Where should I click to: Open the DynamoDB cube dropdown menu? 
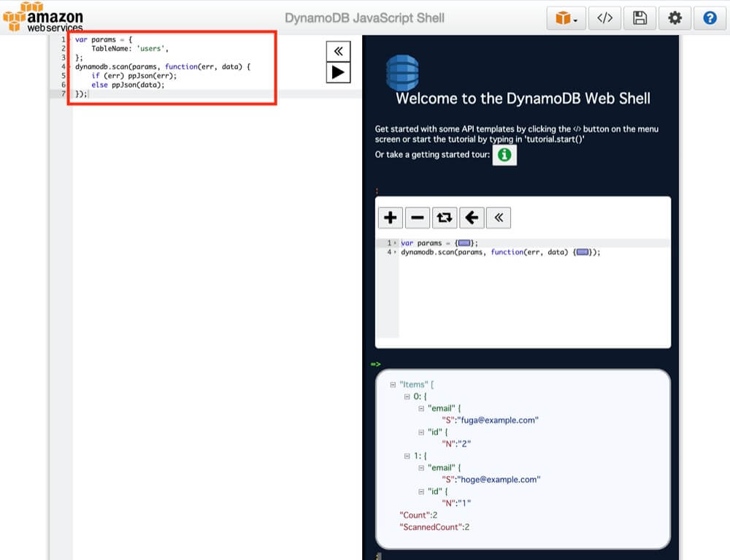click(565, 18)
